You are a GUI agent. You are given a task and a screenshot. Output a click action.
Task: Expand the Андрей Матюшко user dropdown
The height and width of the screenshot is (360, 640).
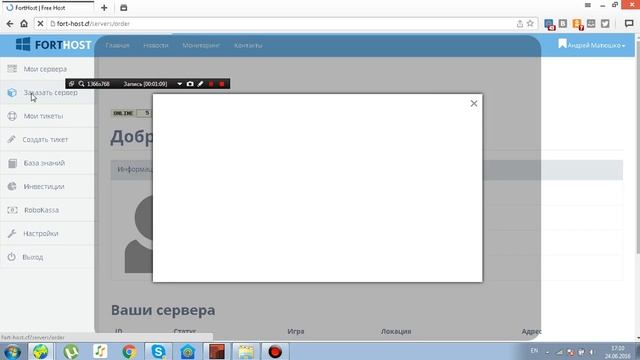pyautogui.click(x=592, y=45)
